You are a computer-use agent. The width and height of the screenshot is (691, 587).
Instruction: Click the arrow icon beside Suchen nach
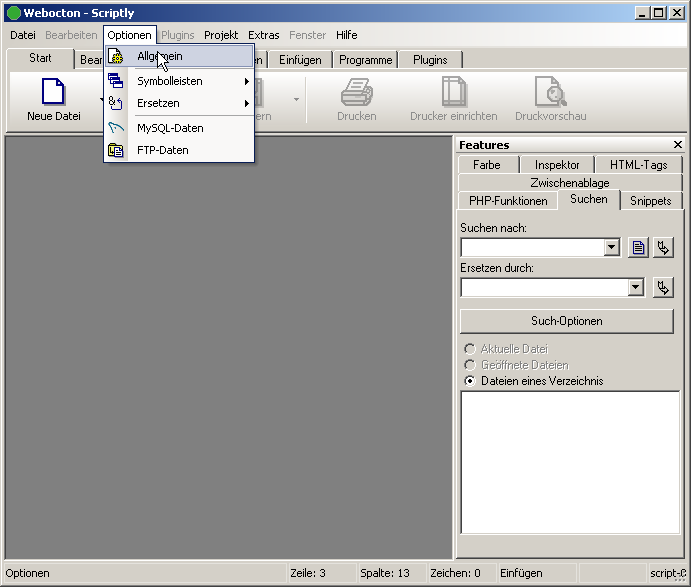pyautogui.click(x=663, y=248)
